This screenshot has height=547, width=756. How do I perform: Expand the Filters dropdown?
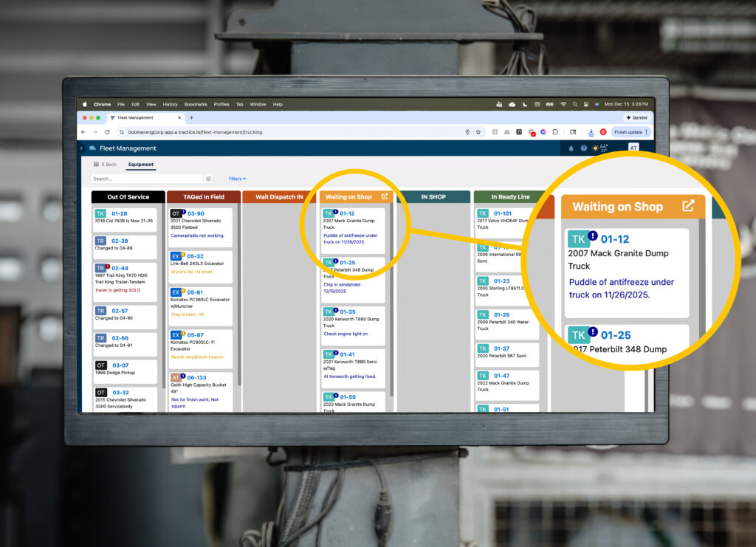(x=237, y=179)
